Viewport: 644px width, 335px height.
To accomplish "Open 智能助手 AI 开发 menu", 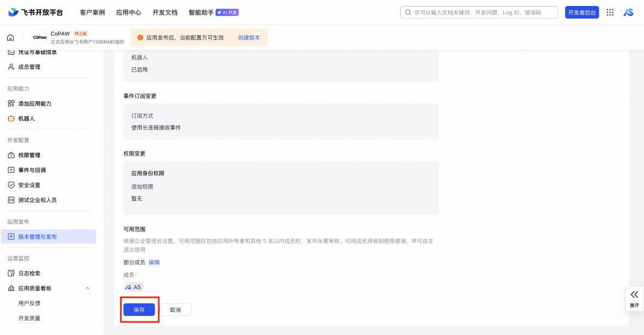I will pos(213,12).
